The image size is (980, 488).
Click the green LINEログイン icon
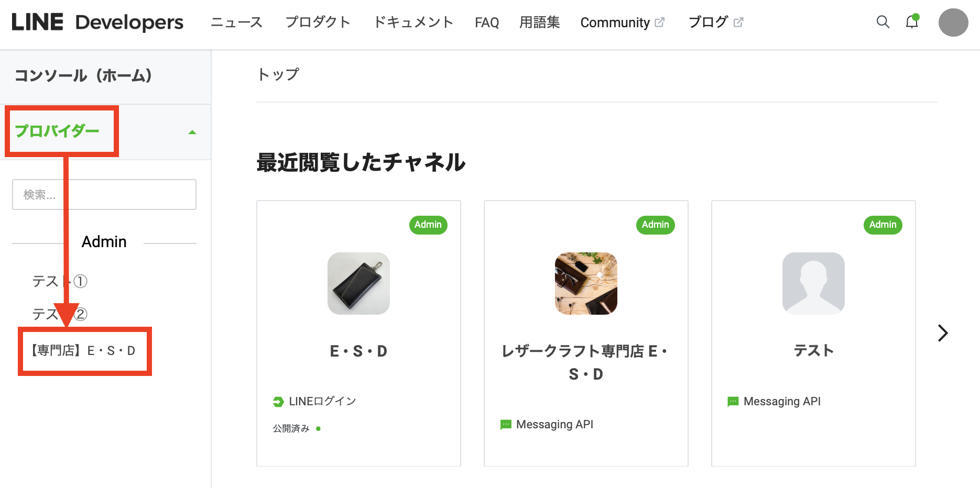coord(278,402)
